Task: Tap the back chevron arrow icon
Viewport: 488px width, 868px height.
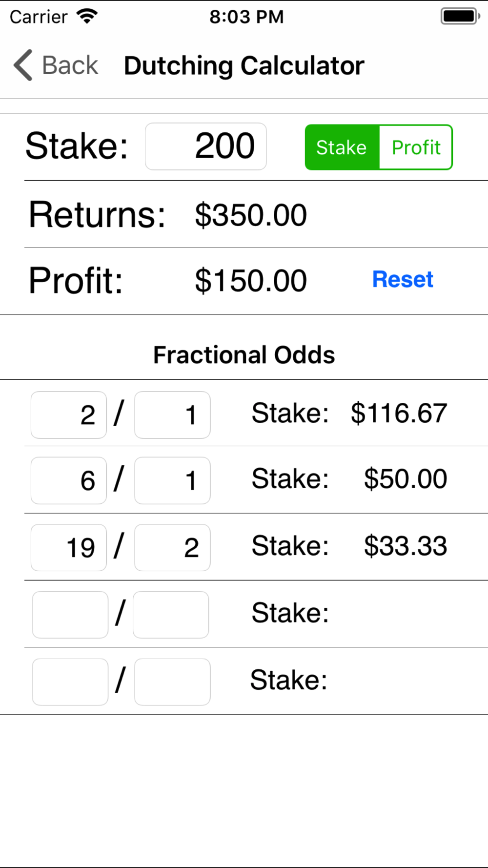Action: (x=23, y=65)
